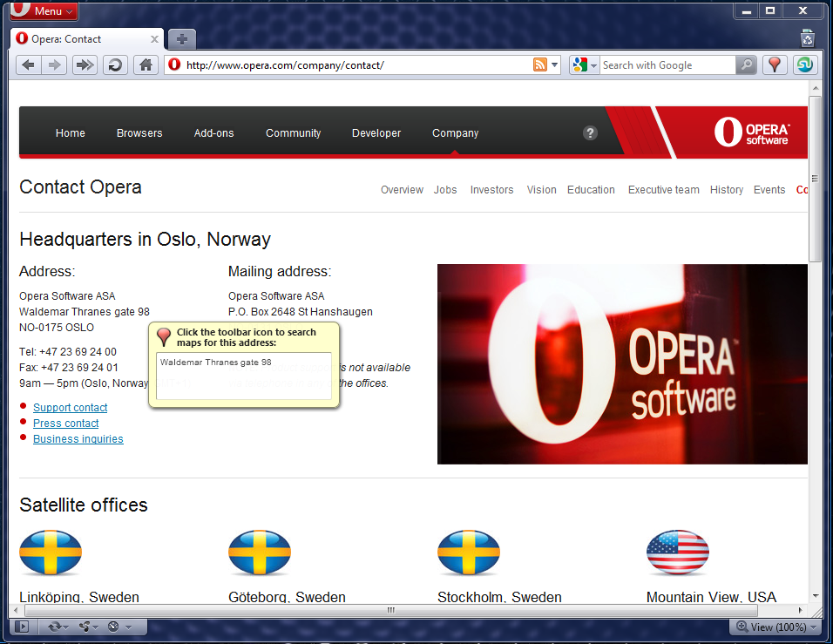
Task: Open the closed tabs trash icon
Action: [x=808, y=38]
